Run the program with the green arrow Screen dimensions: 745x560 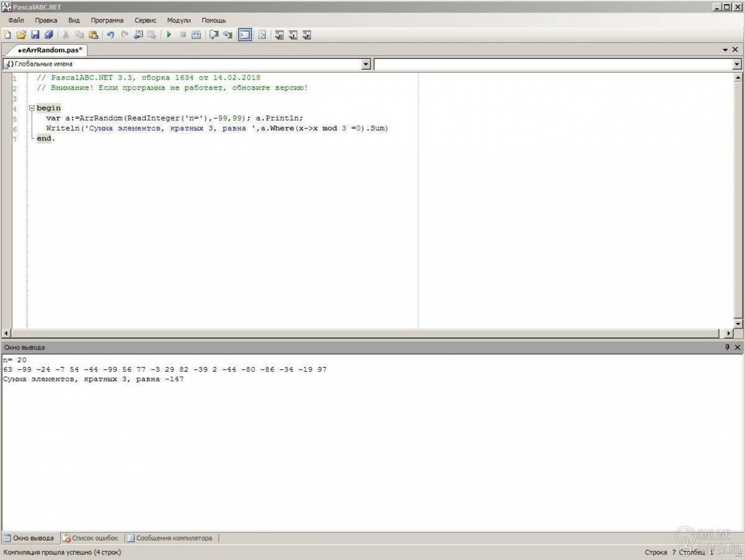(169, 35)
